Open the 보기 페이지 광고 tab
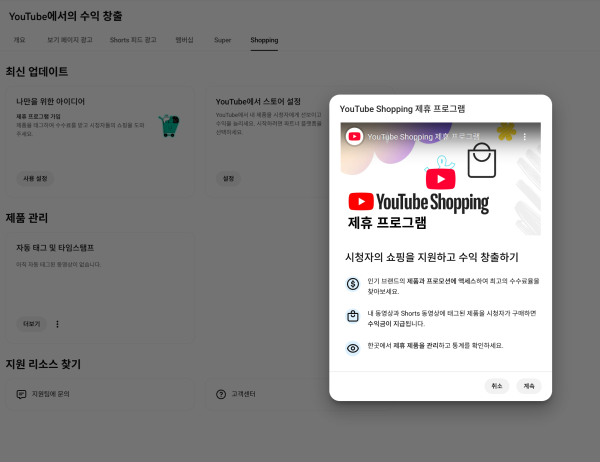This screenshot has width=600, height=462. [68, 41]
